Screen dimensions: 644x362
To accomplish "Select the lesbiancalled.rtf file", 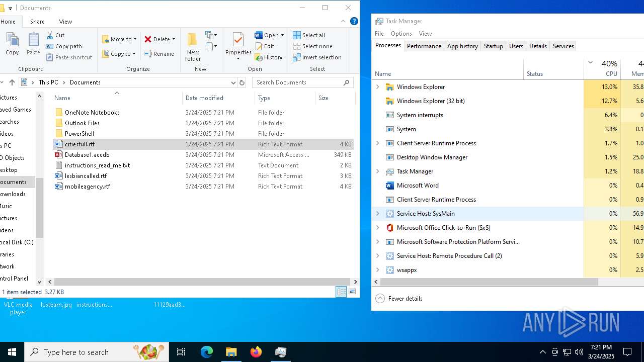I will (203, 176).
